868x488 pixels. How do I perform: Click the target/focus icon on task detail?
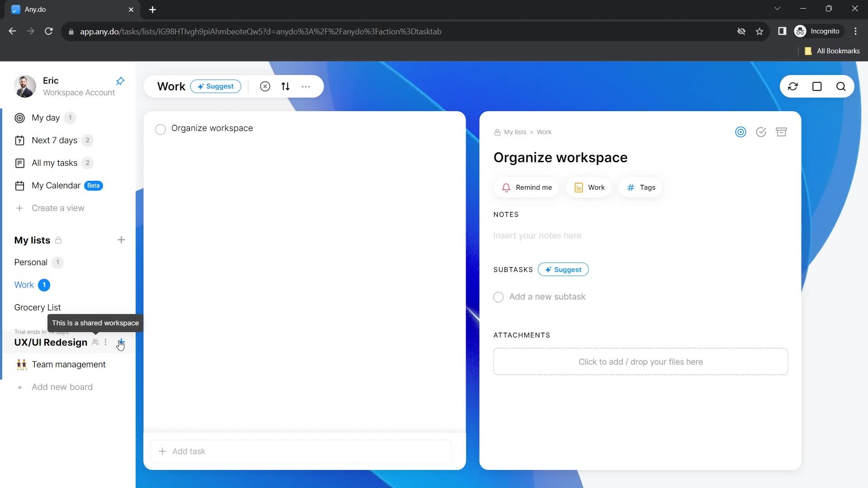click(741, 132)
